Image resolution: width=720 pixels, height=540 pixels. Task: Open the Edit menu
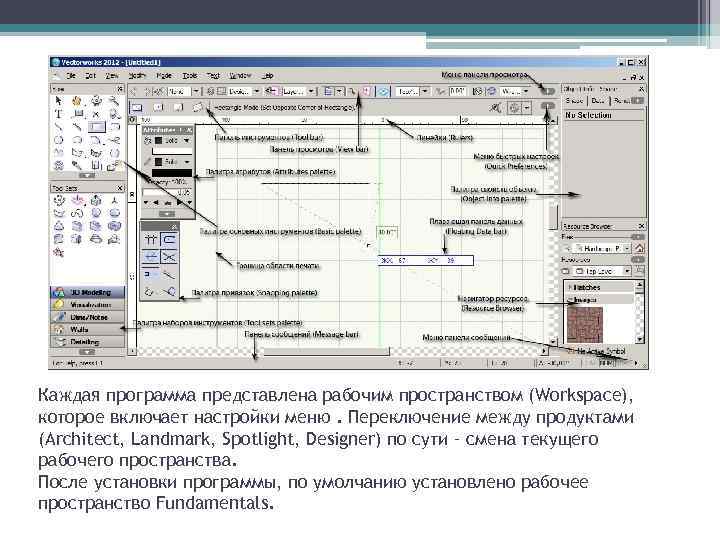91,76
